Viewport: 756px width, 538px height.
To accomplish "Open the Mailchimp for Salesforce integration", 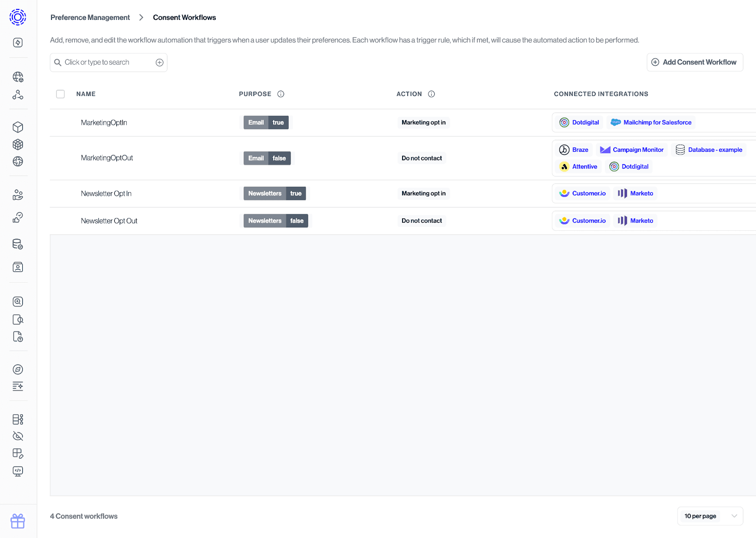I will pyautogui.click(x=651, y=122).
